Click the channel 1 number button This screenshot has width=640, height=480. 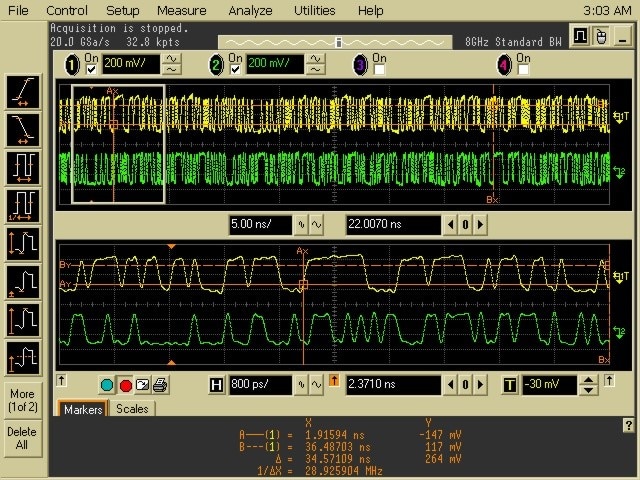[x=72, y=65]
